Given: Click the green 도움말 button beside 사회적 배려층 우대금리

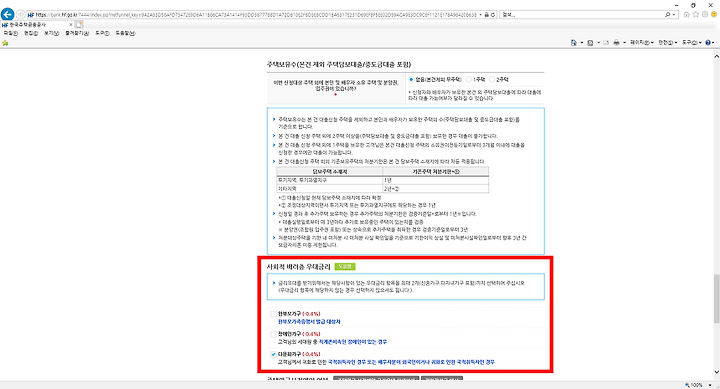Looking at the screenshot, I should coord(345,266).
